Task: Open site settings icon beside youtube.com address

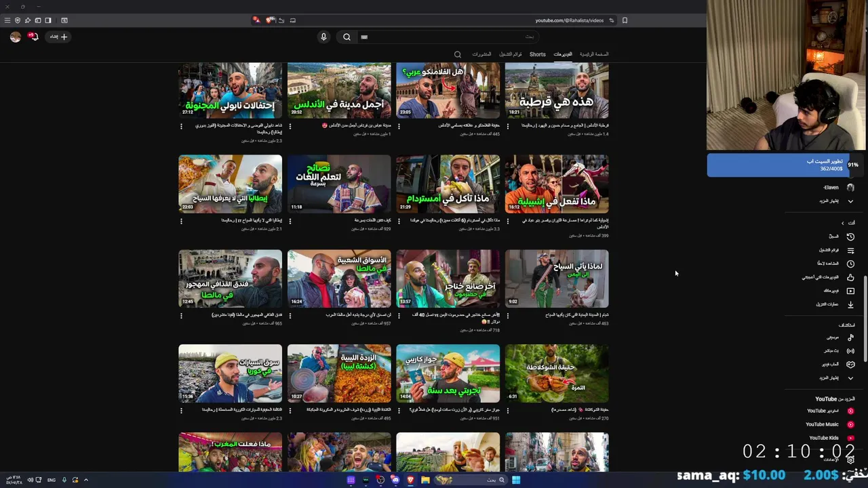Action: click(611, 20)
